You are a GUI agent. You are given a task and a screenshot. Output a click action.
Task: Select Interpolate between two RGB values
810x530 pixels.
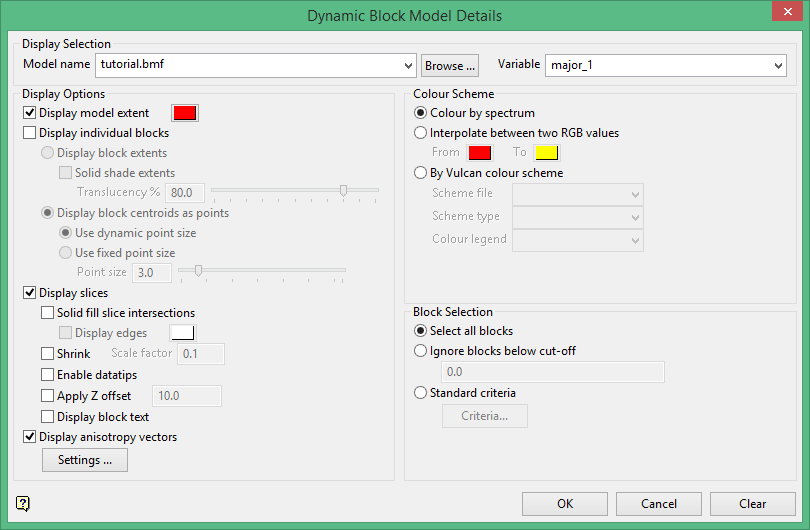point(421,133)
